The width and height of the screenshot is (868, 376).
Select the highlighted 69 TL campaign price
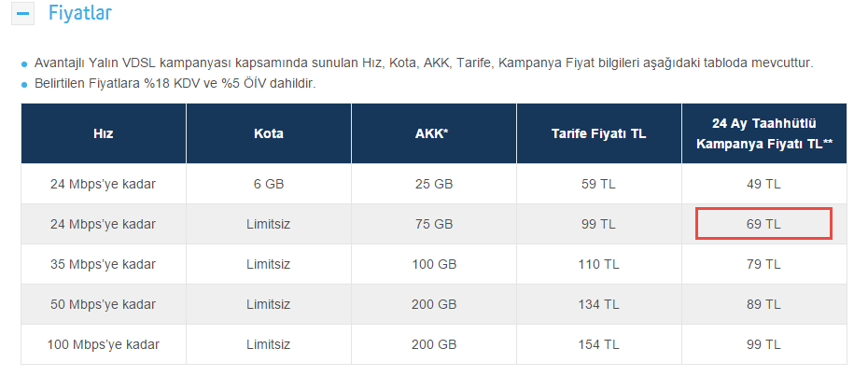coord(763,224)
